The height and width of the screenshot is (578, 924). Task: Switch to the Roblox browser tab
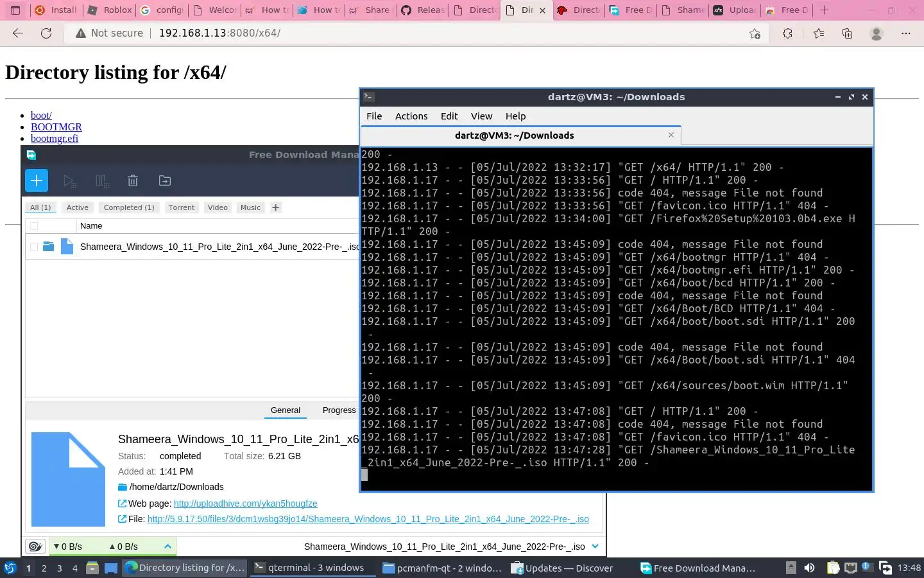click(x=110, y=10)
